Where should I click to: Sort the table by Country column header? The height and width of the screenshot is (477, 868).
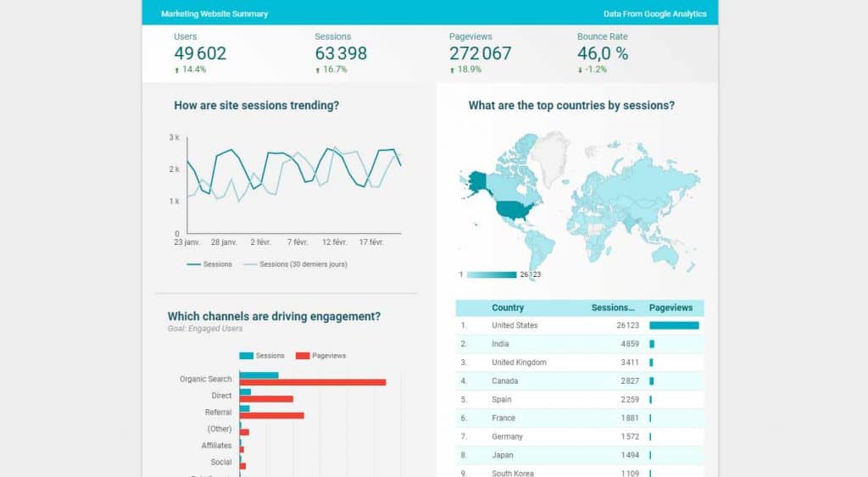pos(508,308)
